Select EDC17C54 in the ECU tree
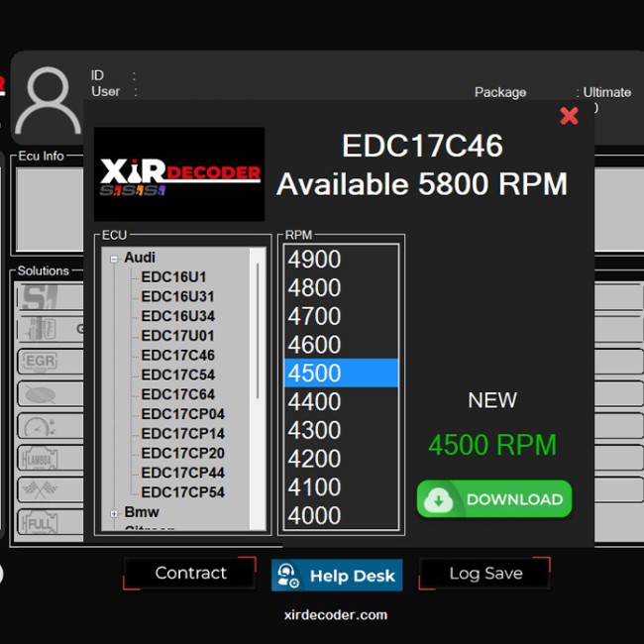This screenshot has height=644, width=644. pos(177,375)
